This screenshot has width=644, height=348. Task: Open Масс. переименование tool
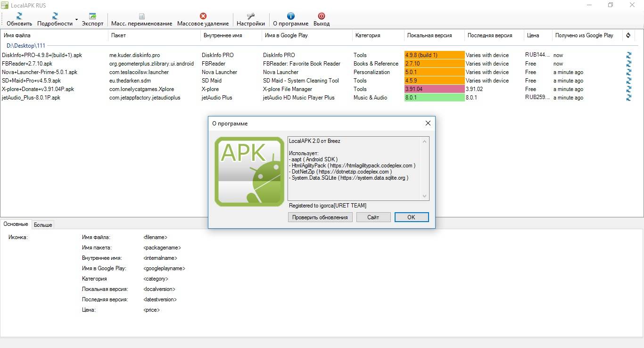(141, 19)
